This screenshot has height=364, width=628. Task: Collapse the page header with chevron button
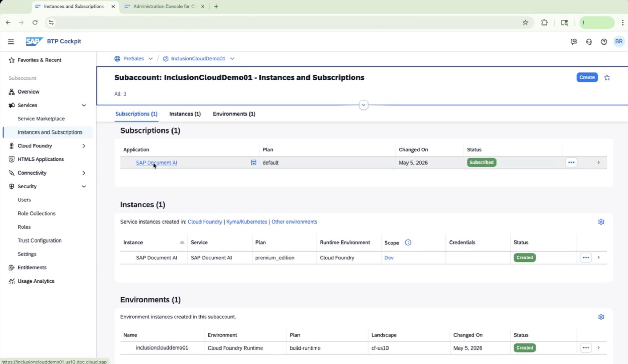click(x=363, y=105)
